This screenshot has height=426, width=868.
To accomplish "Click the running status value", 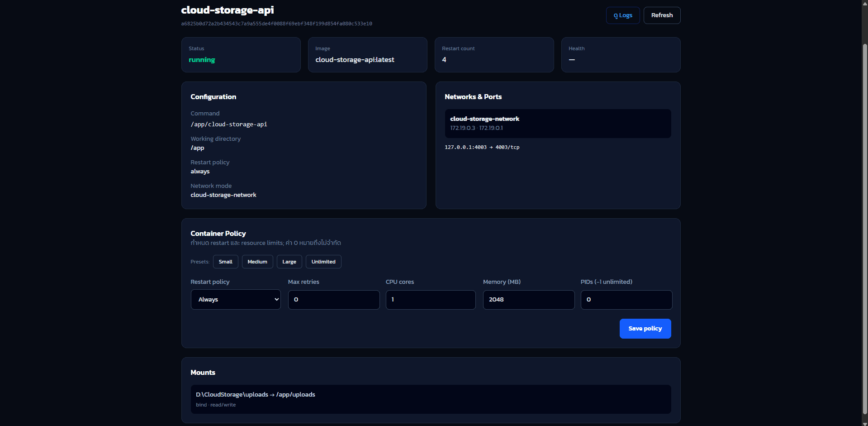I will pyautogui.click(x=202, y=60).
